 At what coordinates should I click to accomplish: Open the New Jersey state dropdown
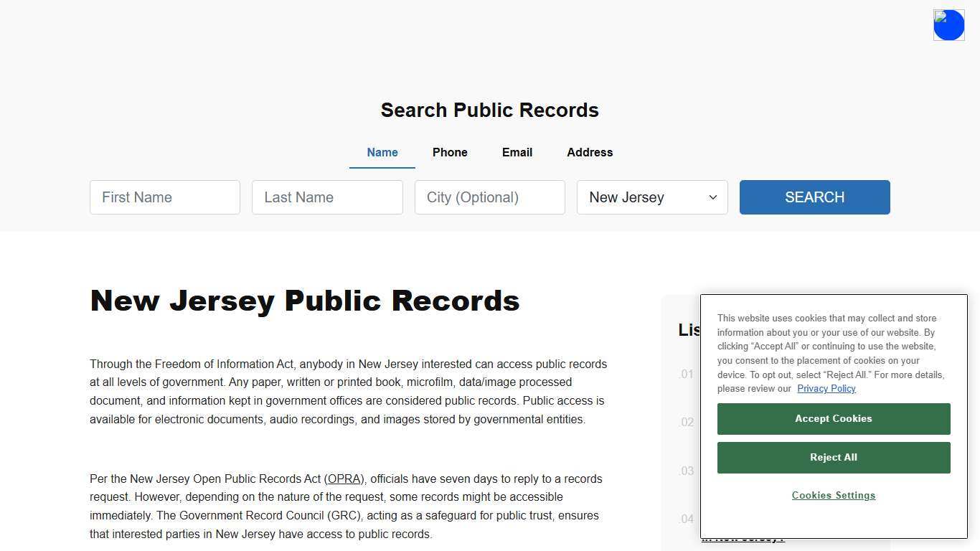(651, 197)
